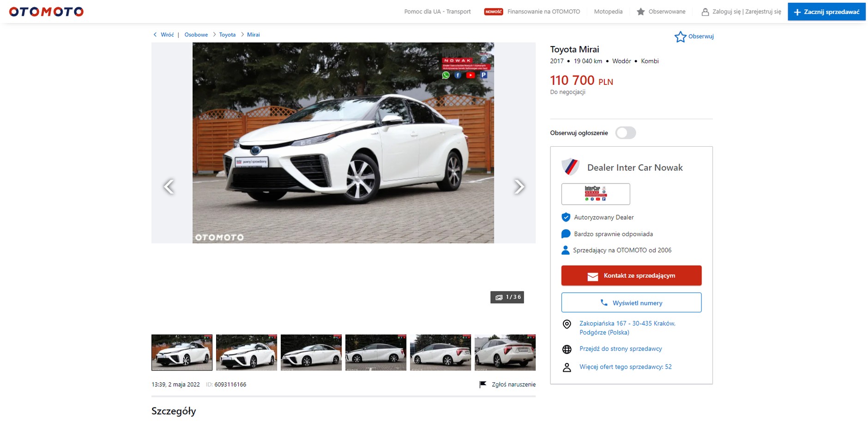Click the person icon beside more offers
The image size is (868, 423).
click(x=567, y=367)
